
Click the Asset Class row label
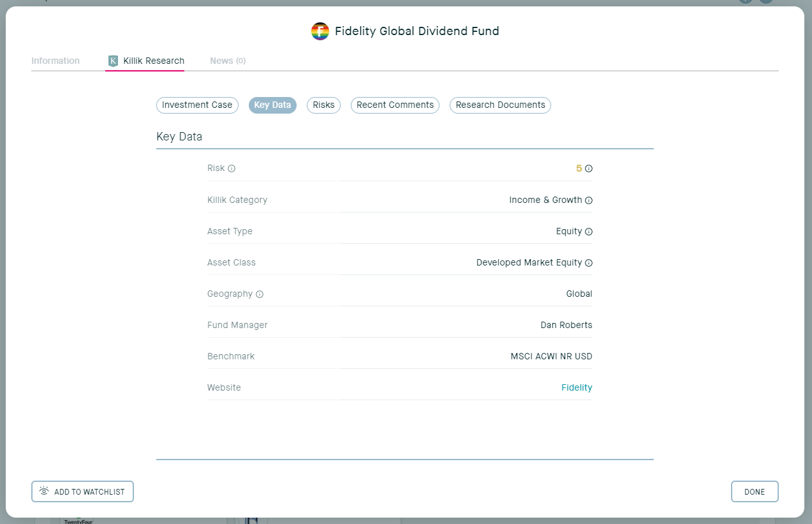point(232,262)
